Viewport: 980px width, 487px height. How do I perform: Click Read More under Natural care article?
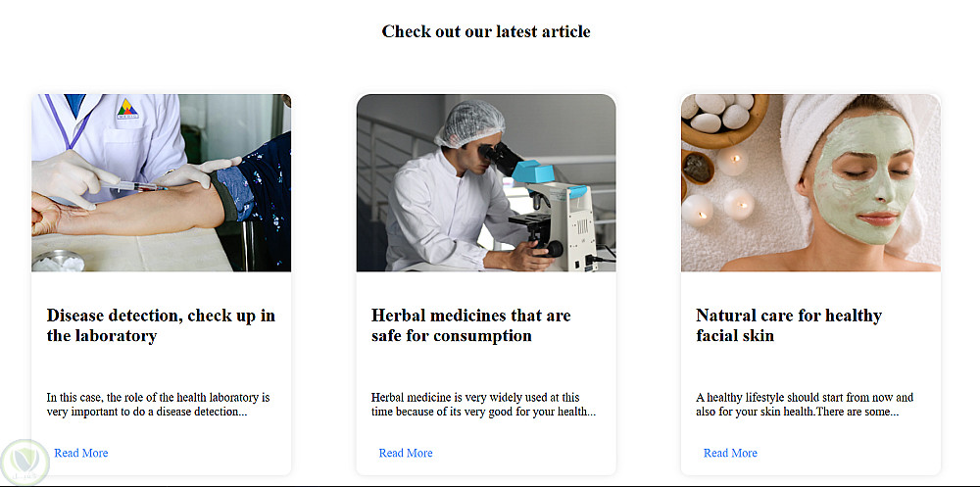pyautogui.click(x=730, y=453)
